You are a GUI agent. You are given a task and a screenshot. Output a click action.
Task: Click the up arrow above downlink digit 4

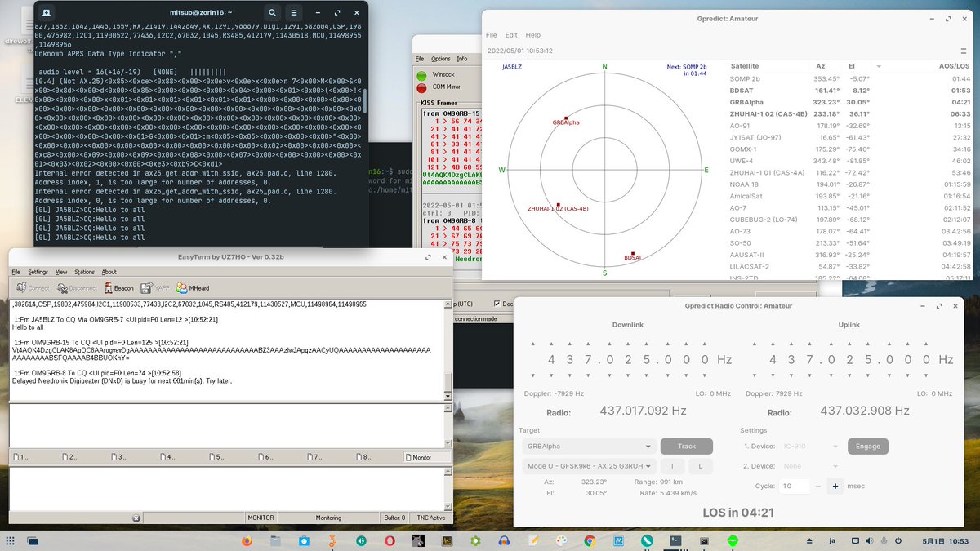[551, 344]
